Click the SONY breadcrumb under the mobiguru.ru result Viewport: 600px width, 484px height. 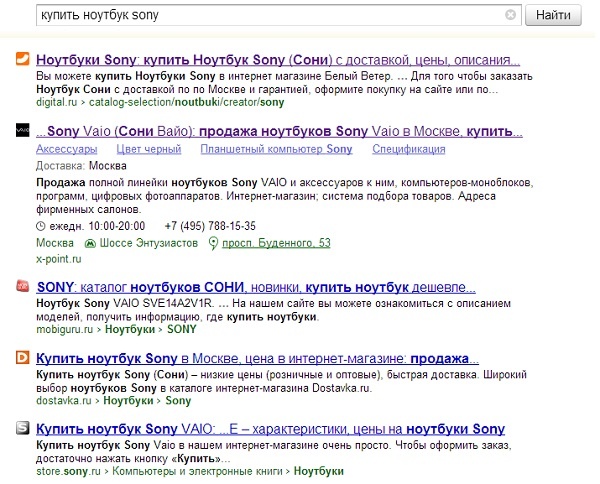(x=181, y=329)
